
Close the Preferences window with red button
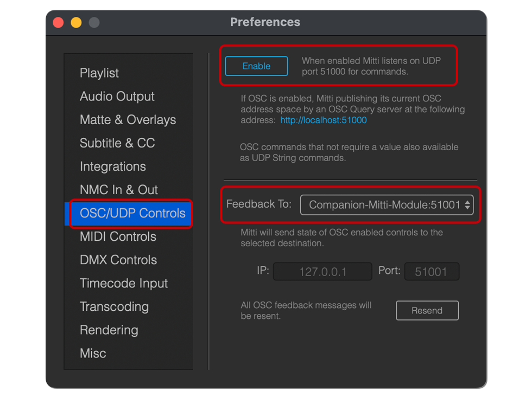(58, 23)
